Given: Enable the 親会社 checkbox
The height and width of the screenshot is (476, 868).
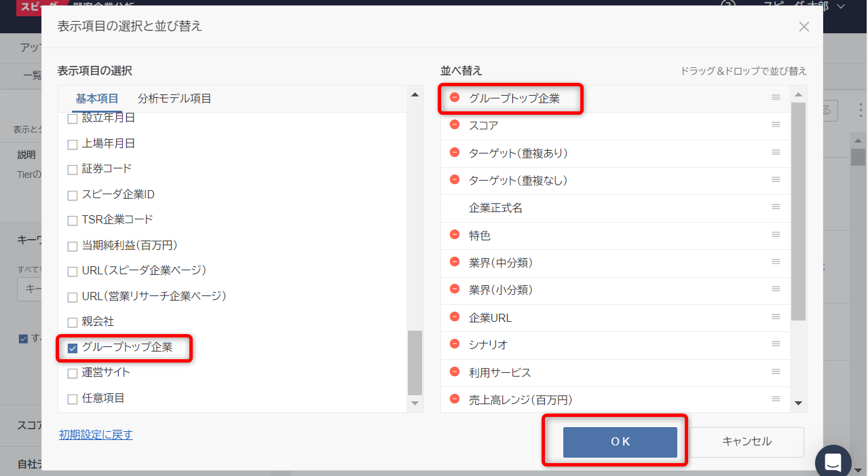Looking at the screenshot, I should (x=73, y=323).
